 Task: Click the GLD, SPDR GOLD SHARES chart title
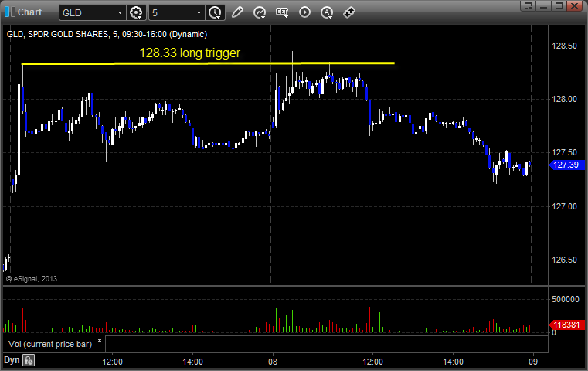pos(107,34)
